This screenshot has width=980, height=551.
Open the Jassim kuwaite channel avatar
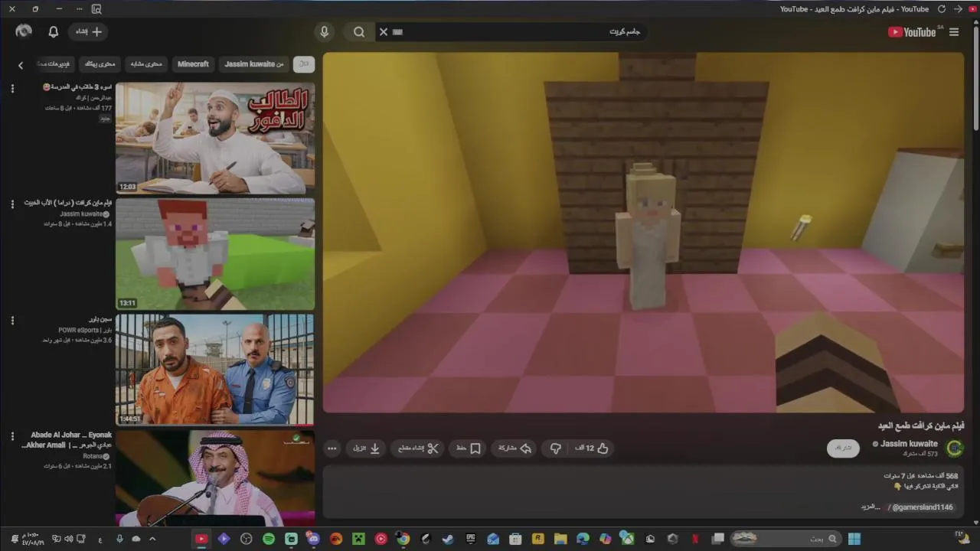955,448
